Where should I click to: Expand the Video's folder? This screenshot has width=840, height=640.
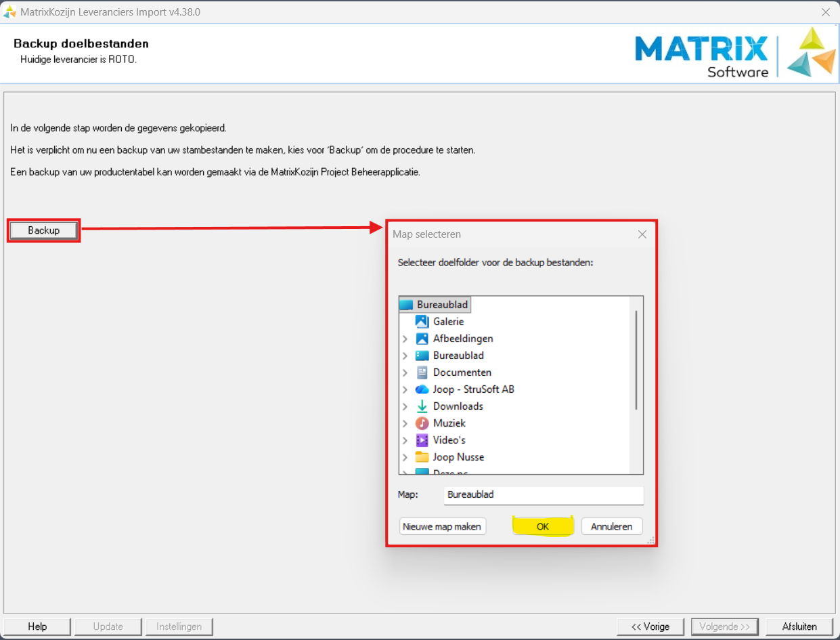tap(405, 440)
